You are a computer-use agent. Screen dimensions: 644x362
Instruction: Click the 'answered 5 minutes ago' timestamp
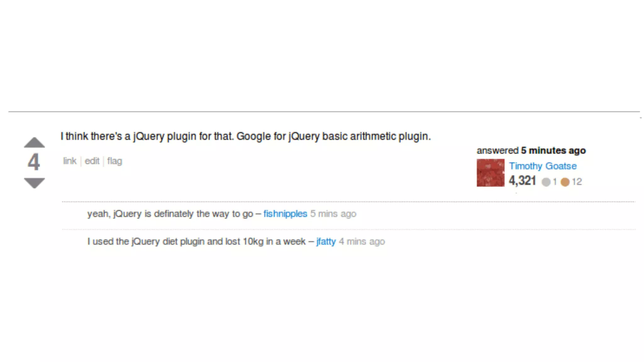(531, 151)
